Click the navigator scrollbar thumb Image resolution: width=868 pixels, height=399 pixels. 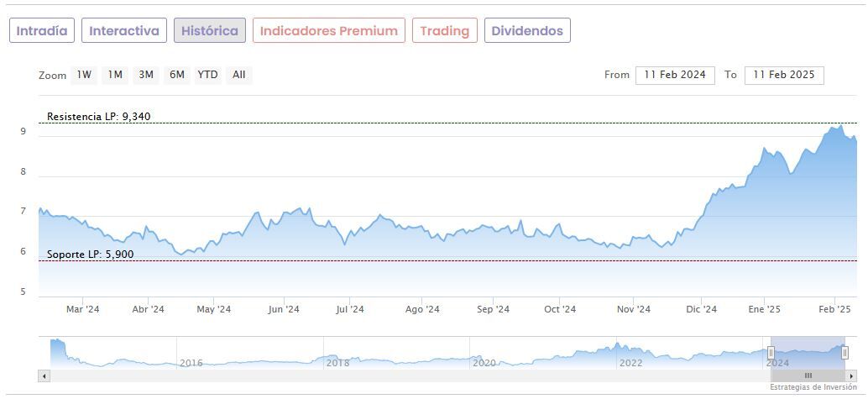[808, 375]
